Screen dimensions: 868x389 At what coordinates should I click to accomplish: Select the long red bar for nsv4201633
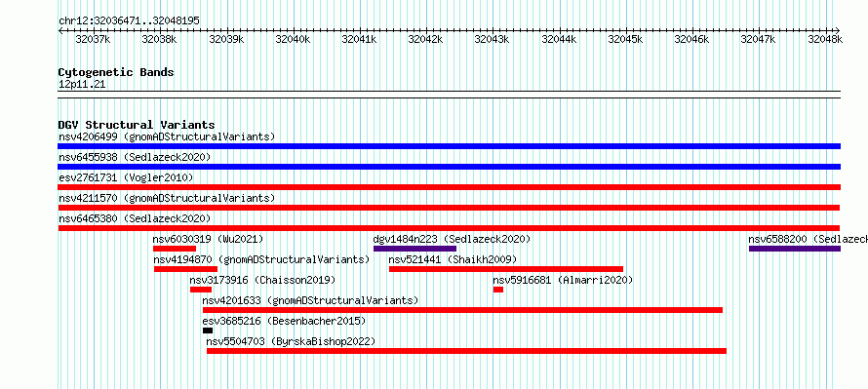coord(463,310)
